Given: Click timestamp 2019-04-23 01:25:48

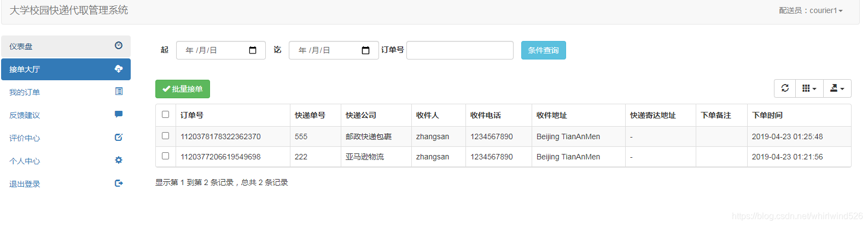Looking at the screenshot, I should 788,136.
